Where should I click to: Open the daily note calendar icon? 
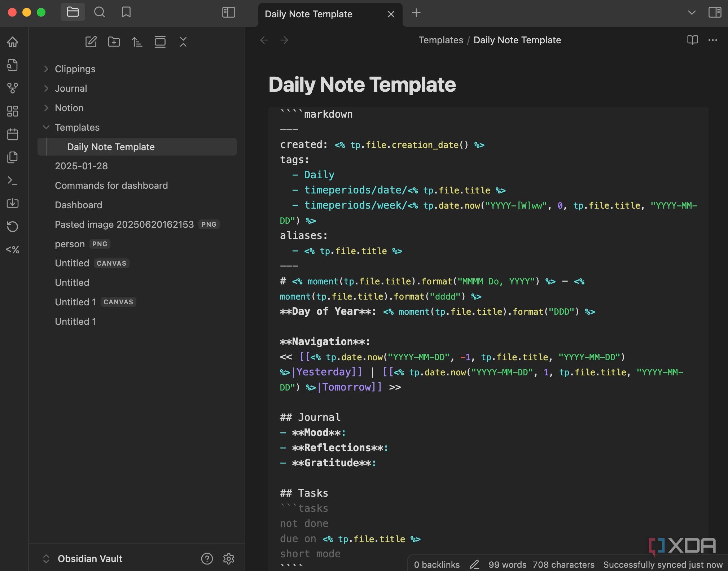13,134
